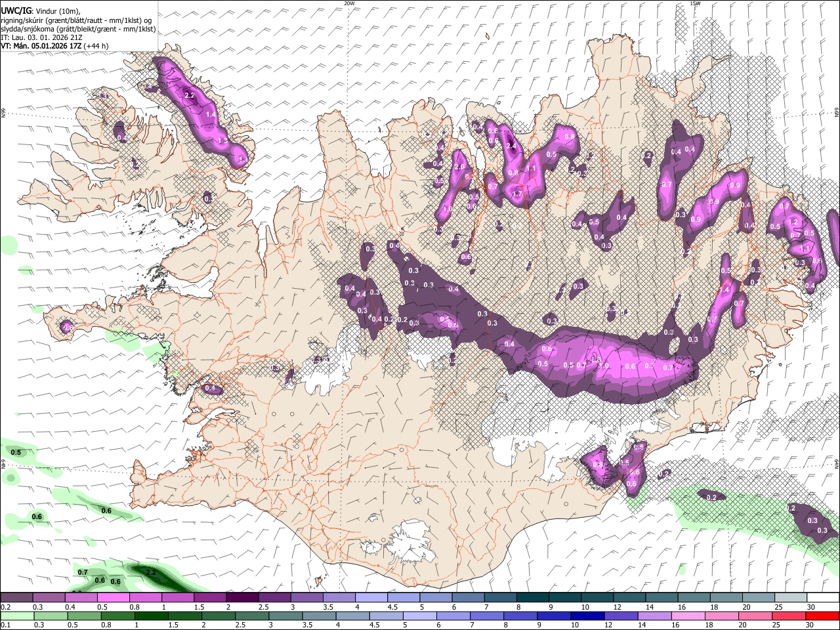The height and width of the screenshot is (630, 840).
Task: Click the '20W' longitude label
Action: pos(349,3)
